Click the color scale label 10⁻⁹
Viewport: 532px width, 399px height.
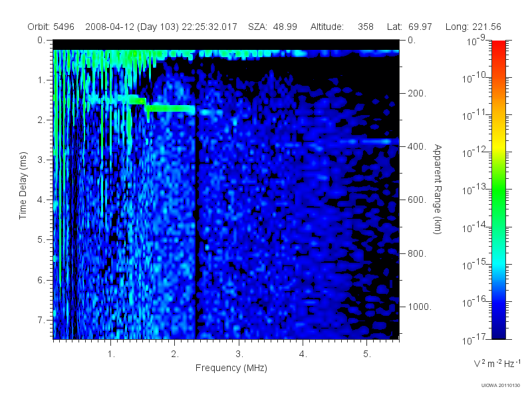(475, 41)
